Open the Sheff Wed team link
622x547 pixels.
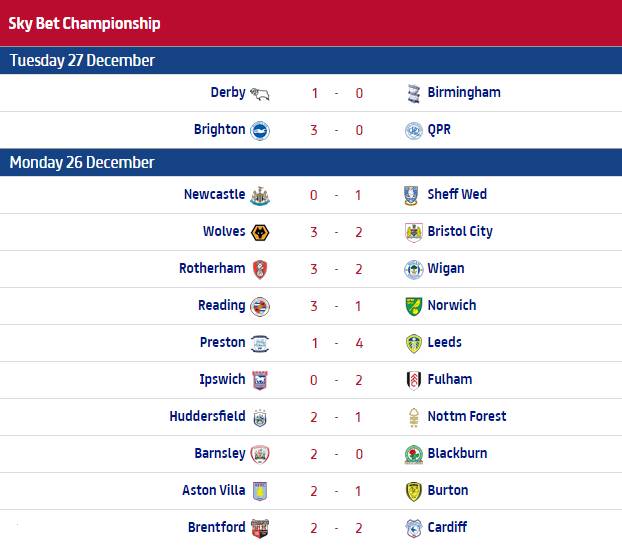click(x=457, y=194)
